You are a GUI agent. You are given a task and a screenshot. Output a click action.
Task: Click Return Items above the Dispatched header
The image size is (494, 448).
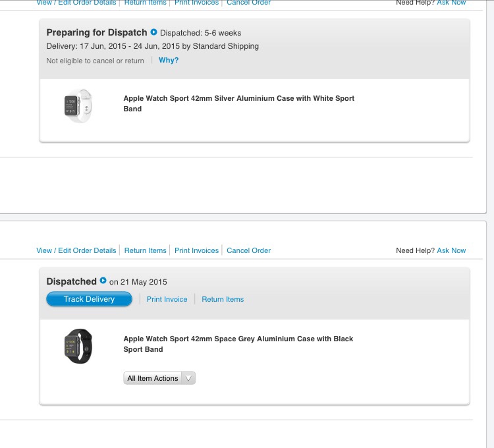click(x=145, y=250)
